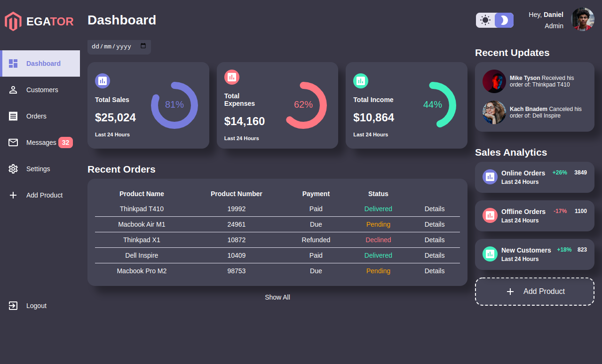Open Details for Macbook Air M1 order

[435, 224]
